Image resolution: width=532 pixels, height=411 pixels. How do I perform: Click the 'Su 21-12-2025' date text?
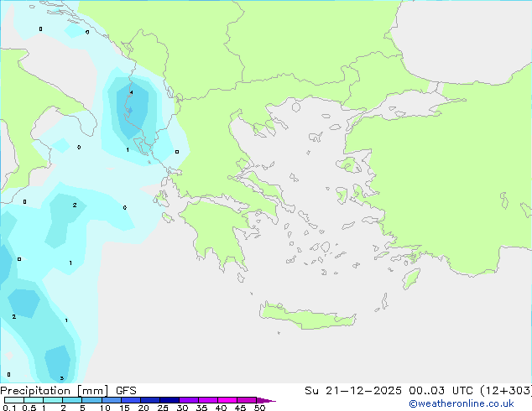[353, 391]
